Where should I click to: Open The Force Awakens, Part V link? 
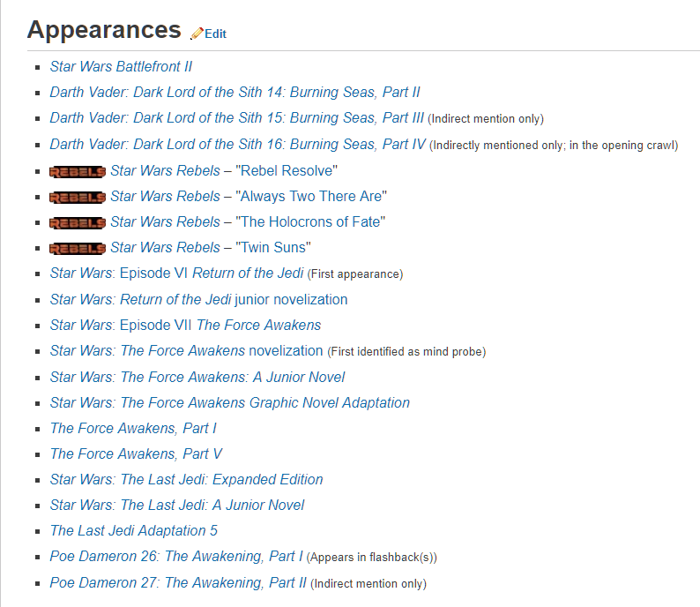coord(136,453)
